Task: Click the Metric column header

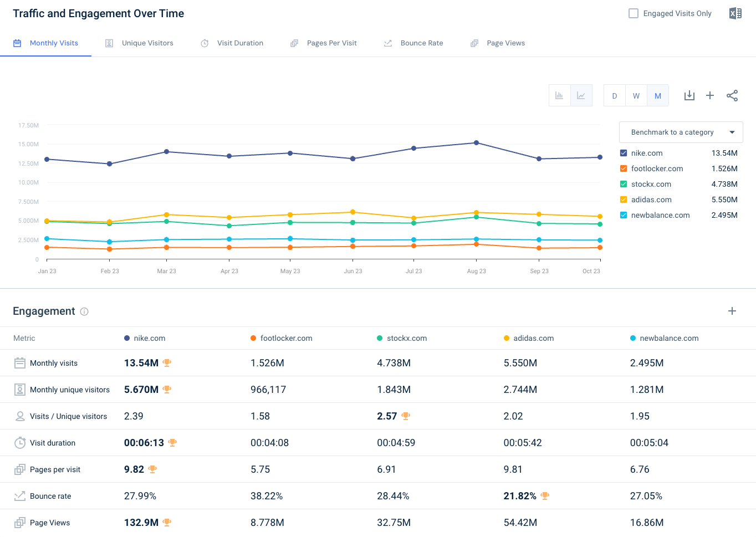Action: [24, 338]
